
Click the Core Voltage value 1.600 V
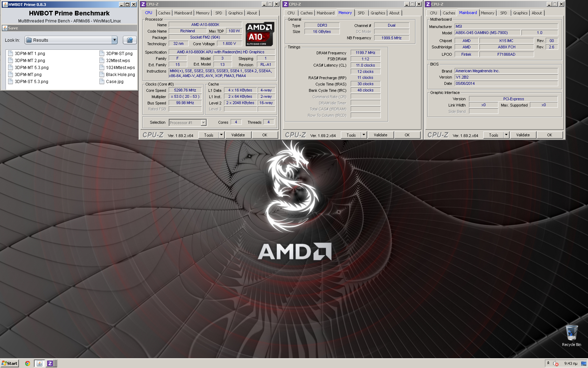click(230, 43)
